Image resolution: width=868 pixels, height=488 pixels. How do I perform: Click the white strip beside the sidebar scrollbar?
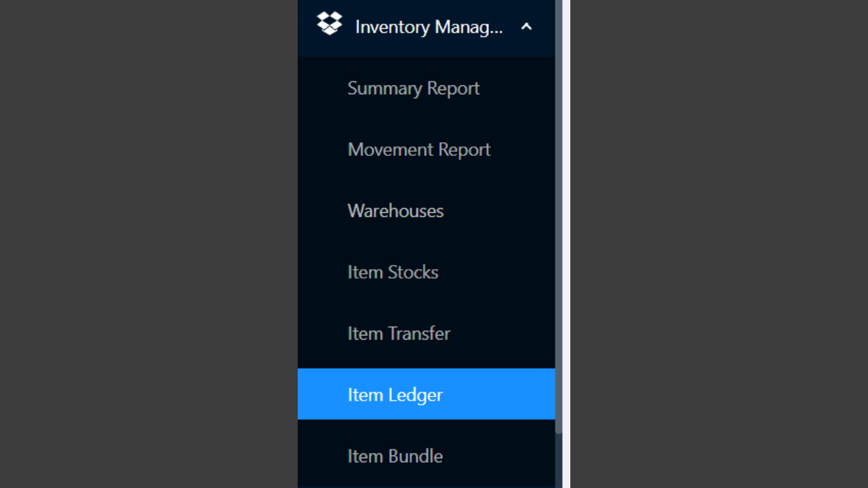coord(566,244)
